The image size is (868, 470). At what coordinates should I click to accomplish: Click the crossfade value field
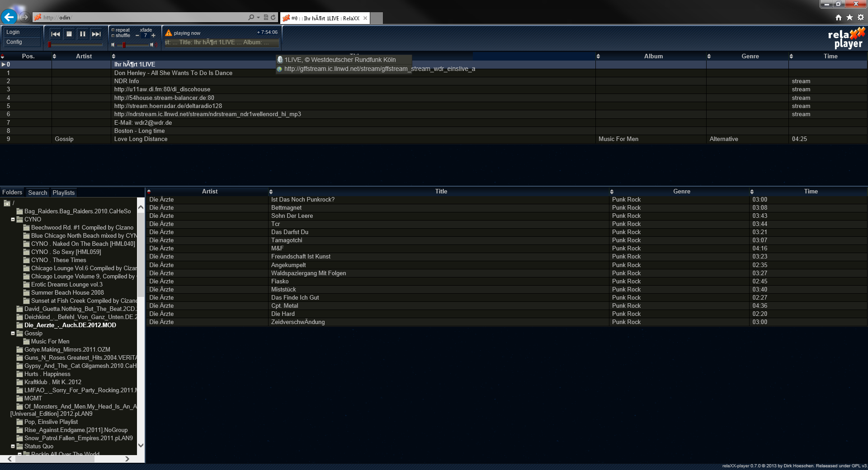click(x=145, y=36)
